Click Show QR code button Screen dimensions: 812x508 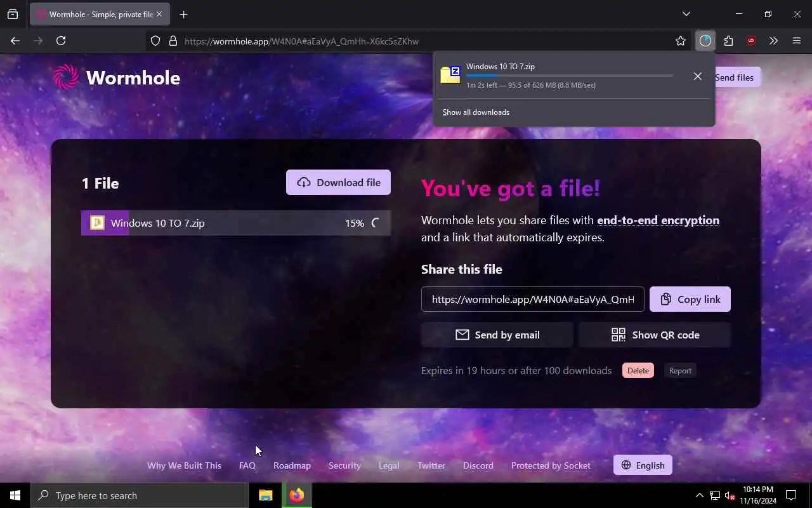coord(655,335)
